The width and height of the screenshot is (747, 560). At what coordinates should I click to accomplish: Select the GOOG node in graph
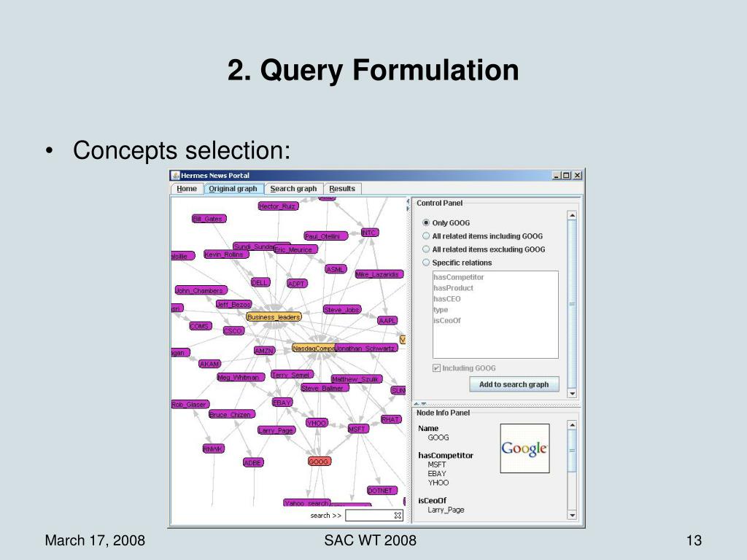[x=320, y=462]
